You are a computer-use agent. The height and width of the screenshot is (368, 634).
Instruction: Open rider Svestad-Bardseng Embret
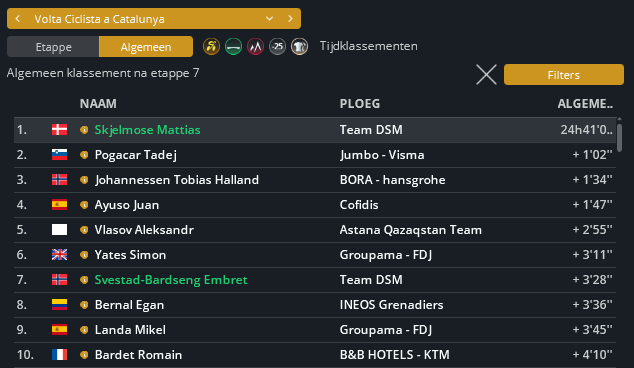pyautogui.click(x=171, y=280)
